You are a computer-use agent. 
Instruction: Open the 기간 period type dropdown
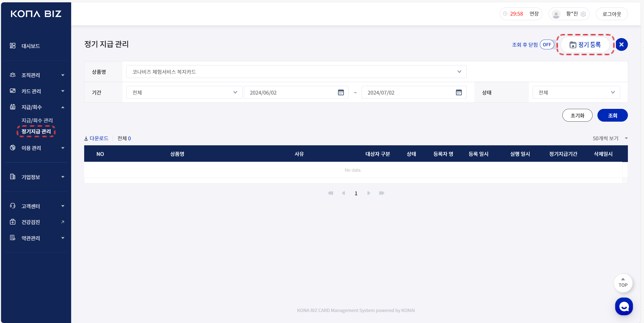click(x=184, y=93)
